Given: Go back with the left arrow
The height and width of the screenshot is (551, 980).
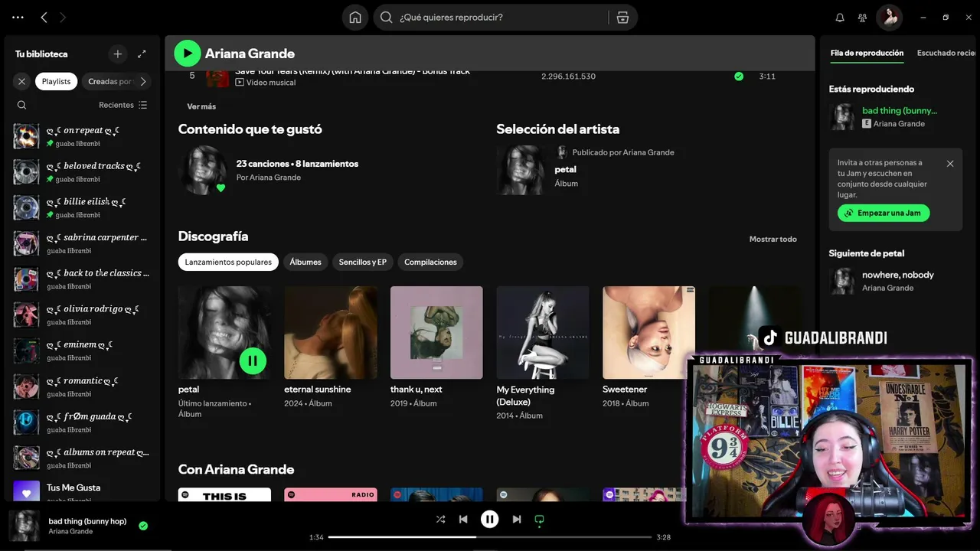Looking at the screenshot, I should (x=44, y=17).
